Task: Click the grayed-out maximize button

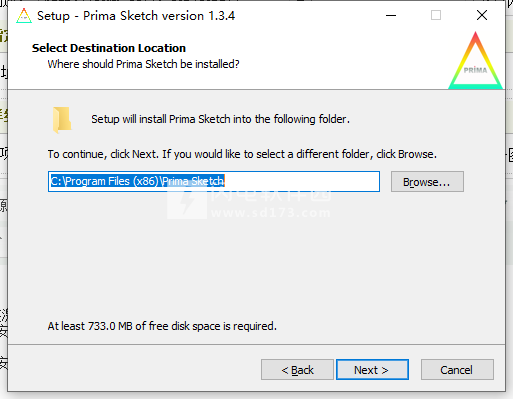Action: (436, 15)
